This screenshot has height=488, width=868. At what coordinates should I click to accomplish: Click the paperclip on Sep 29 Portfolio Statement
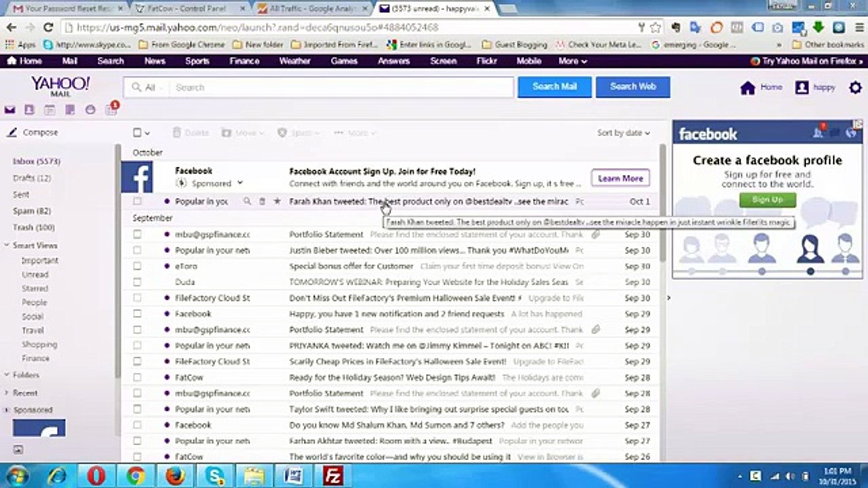tap(595, 329)
